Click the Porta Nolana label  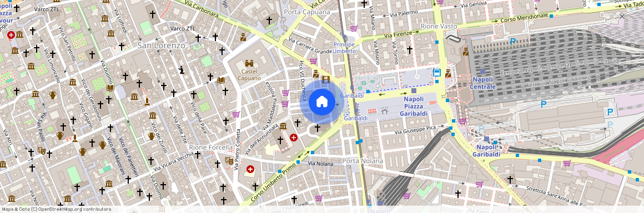point(363,161)
